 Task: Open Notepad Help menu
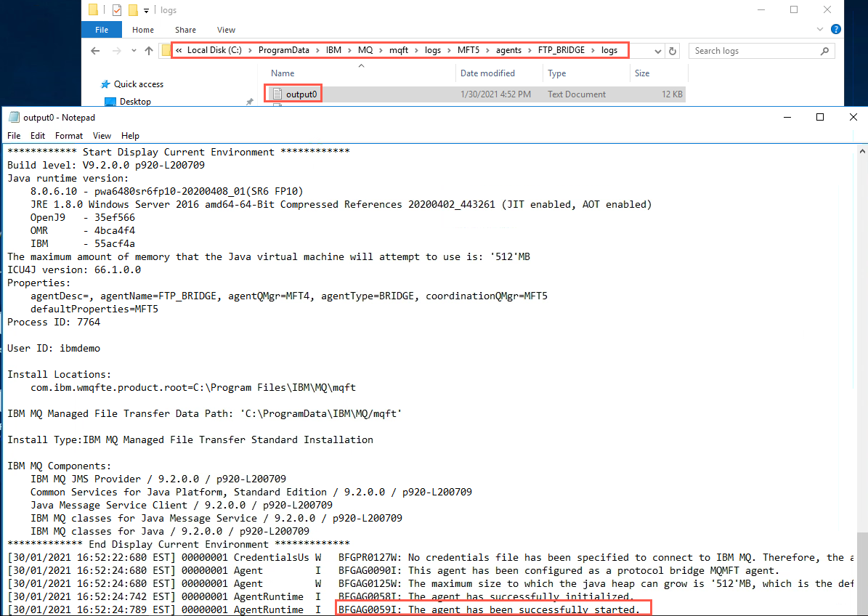tap(130, 136)
